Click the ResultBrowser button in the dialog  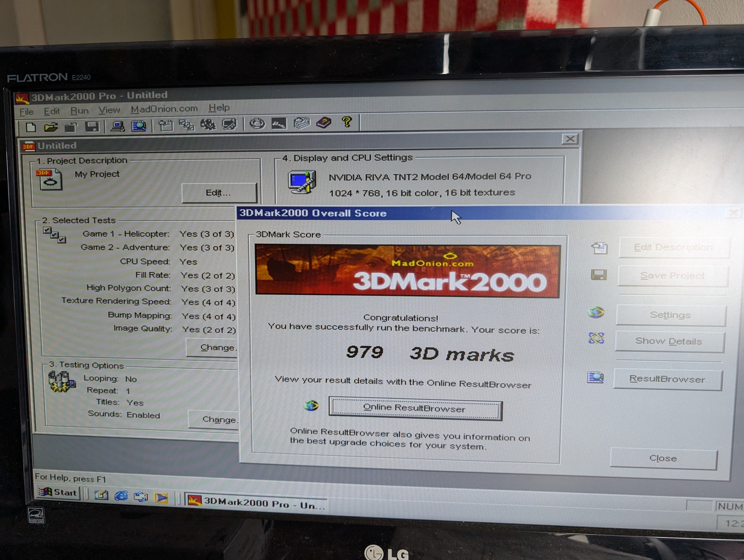click(667, 379)
